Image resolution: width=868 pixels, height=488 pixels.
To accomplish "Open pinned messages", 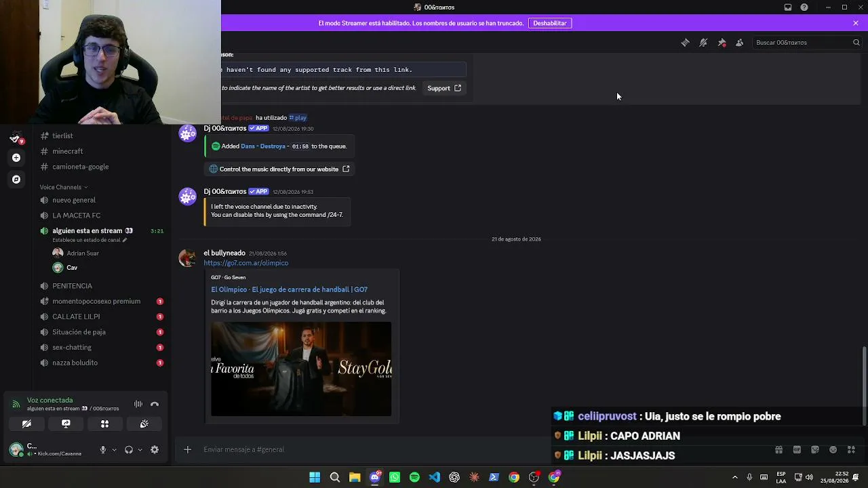I will (x=722, y=43).
